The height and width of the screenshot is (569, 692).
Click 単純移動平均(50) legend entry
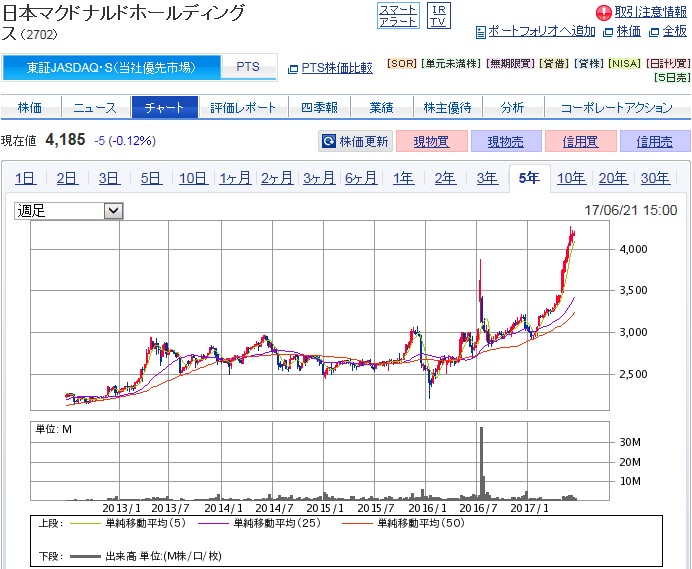[403, 523]
